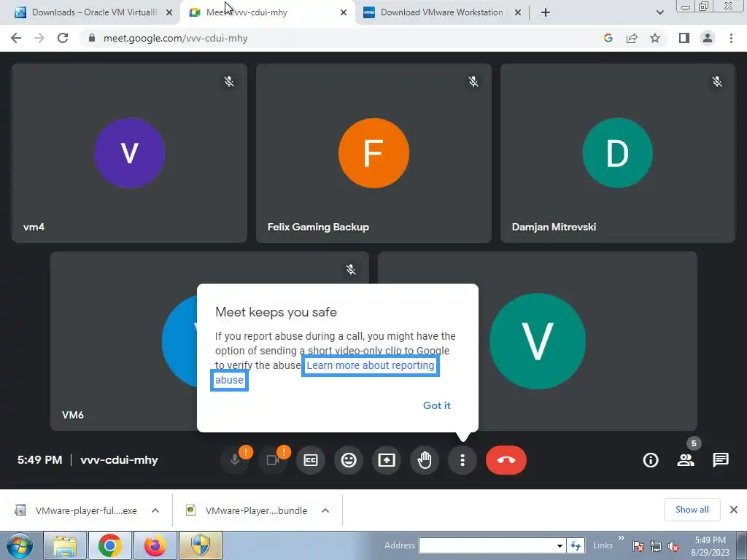Click the Got it button
Screen dimensions: 747x560
point(437,405)
